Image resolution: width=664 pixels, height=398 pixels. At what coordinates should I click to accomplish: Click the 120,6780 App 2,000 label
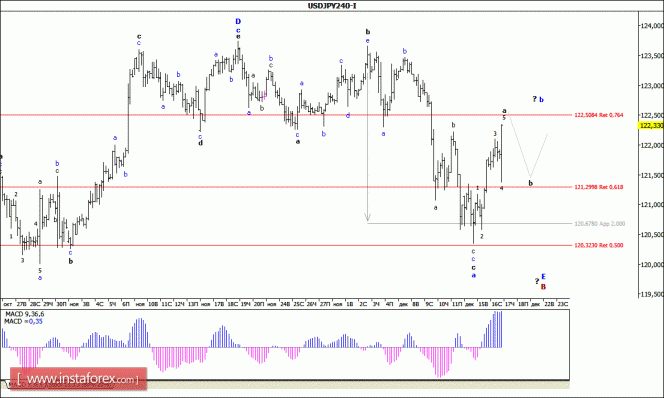[x=599, y=224]
